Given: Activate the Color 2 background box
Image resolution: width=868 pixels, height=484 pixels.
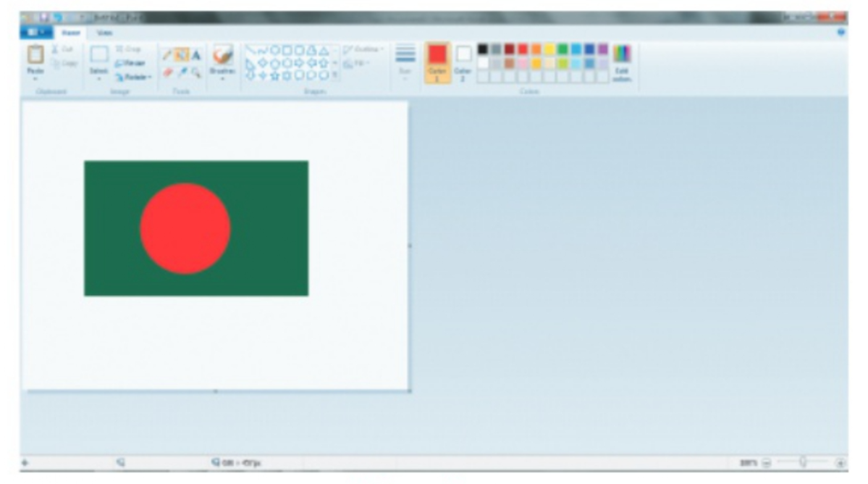Looking at the screenshot, I should (x=463, y=61).
